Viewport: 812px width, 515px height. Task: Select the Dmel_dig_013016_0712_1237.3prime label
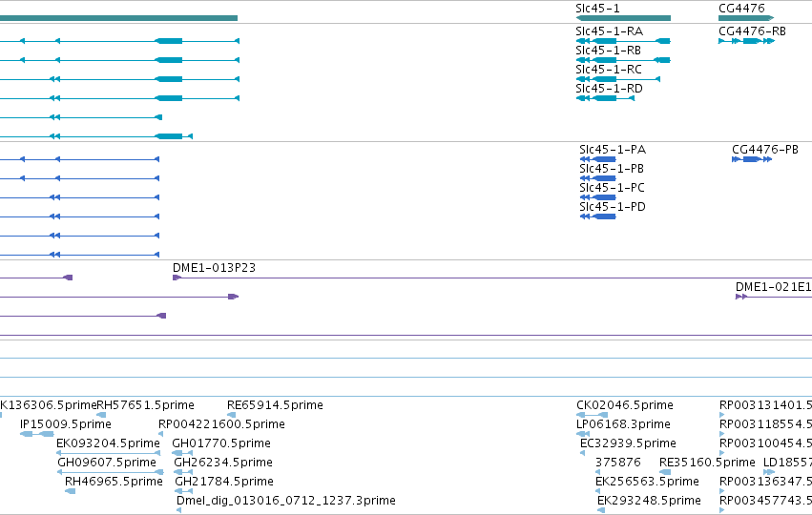point(286,501)
